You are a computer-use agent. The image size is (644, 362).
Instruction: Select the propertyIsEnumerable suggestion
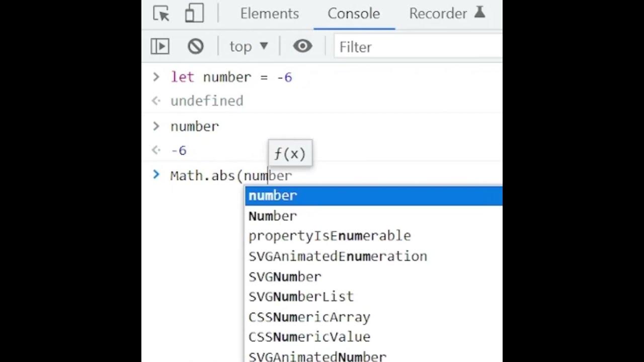pos(330,236)
